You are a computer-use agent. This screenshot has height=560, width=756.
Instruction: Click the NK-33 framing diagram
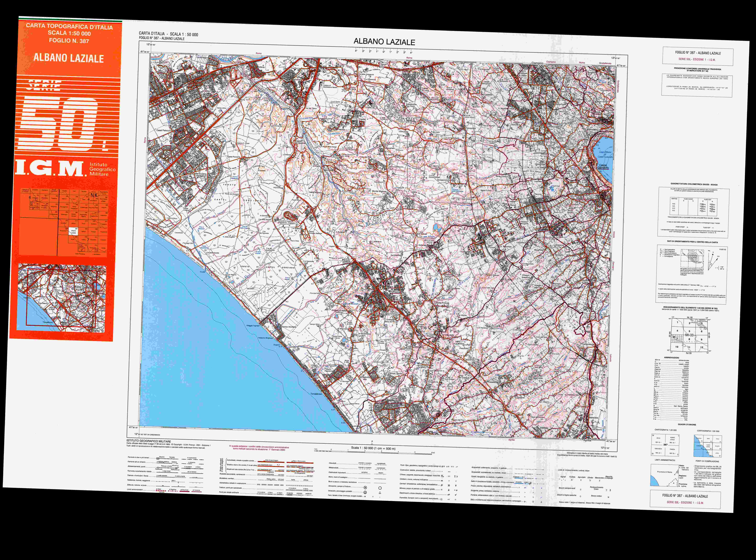(x=689, y=335)
